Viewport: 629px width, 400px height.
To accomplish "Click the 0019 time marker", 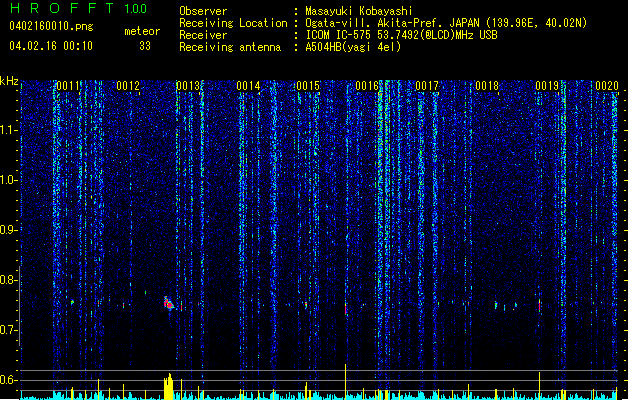I will [x=547, y=86].
